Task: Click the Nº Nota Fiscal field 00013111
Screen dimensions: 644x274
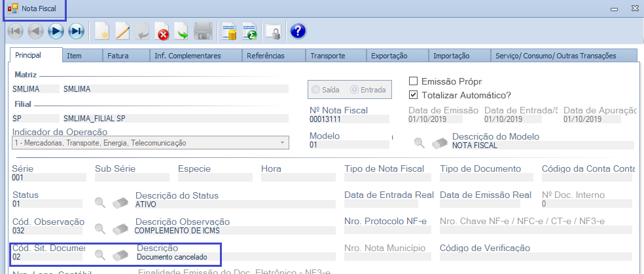Action: 349,119
